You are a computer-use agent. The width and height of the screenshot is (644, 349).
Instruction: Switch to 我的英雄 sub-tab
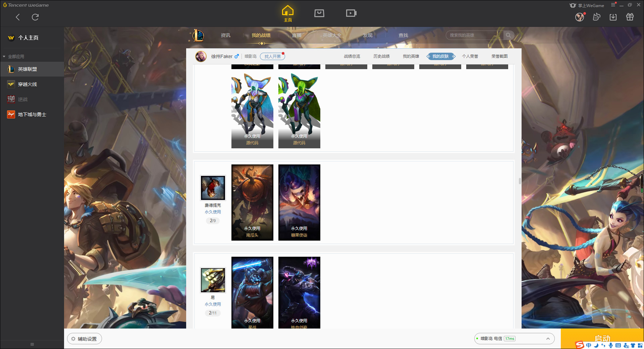pos(411,56)
